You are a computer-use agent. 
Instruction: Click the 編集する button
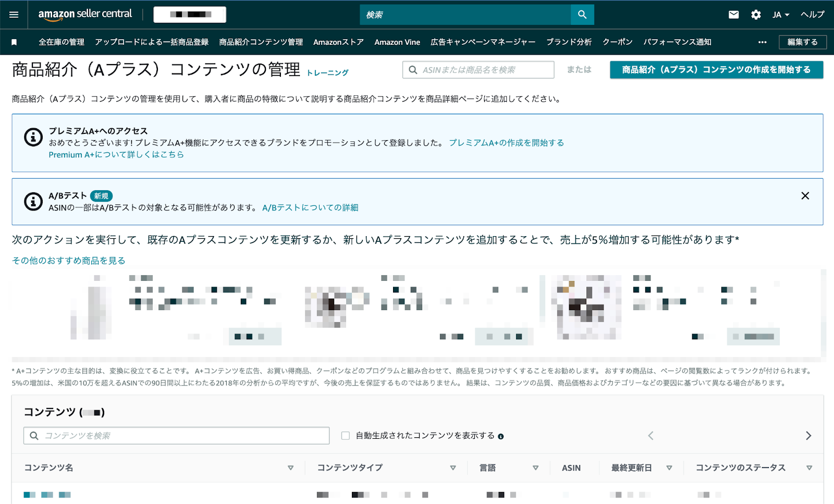coord(803,42)
